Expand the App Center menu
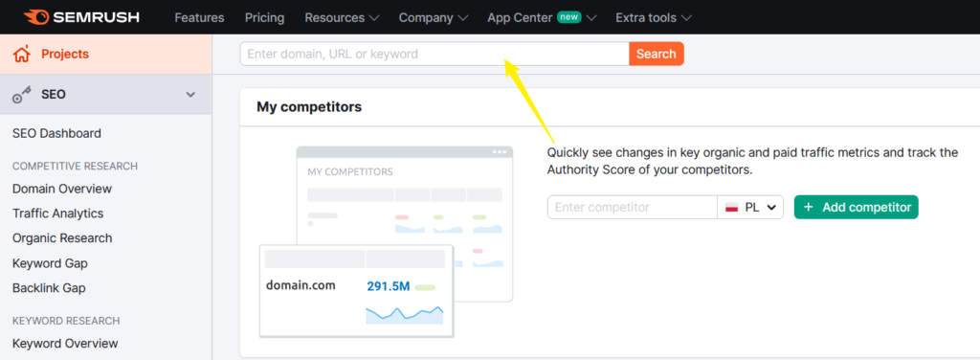Viewport: 980px width, 360px height. point(542,17)
